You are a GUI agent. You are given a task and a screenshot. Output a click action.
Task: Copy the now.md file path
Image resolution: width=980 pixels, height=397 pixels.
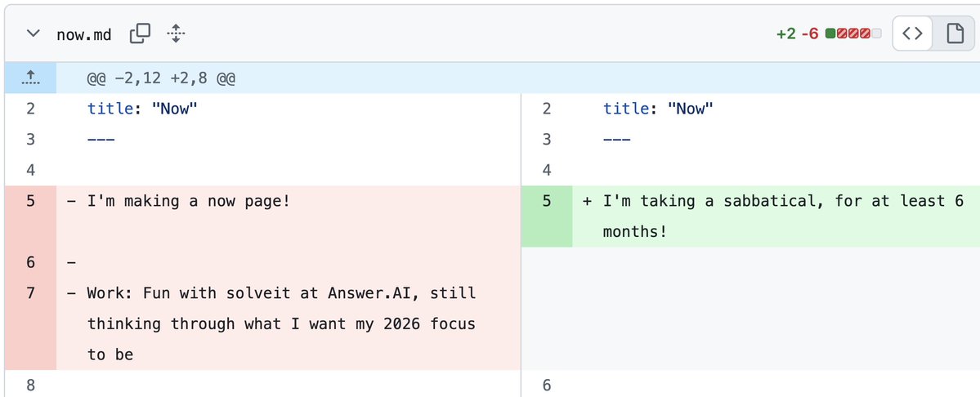(x=141, y=34)
